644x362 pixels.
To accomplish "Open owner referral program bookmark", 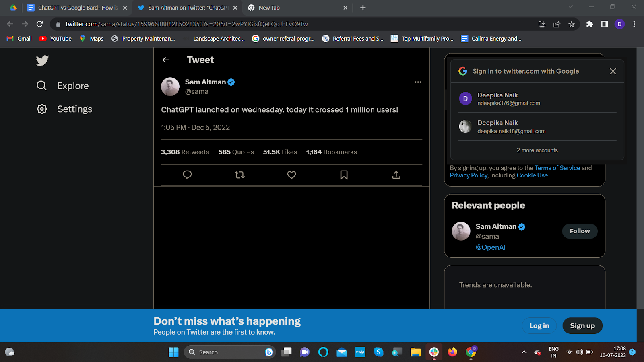I will [x=283, y=39].
